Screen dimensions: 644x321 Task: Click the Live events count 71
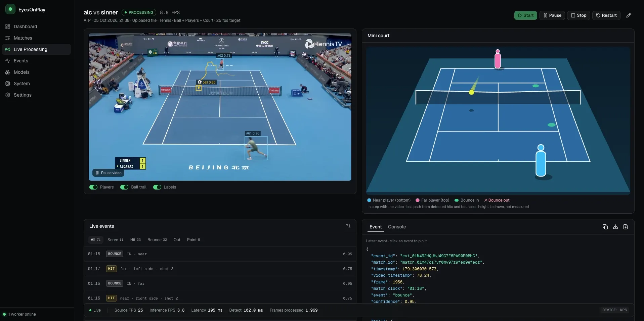point(348,226)
